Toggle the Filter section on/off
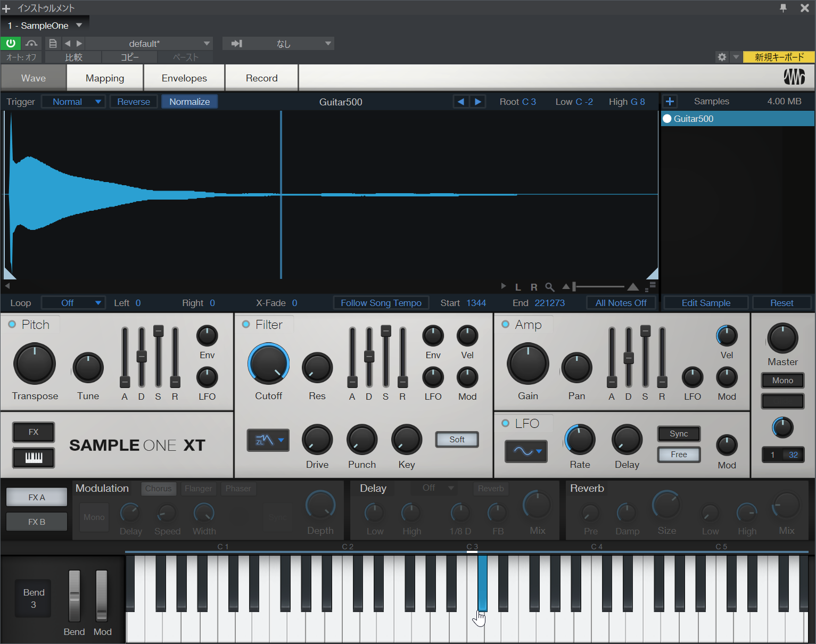 [x=246, y=324]
